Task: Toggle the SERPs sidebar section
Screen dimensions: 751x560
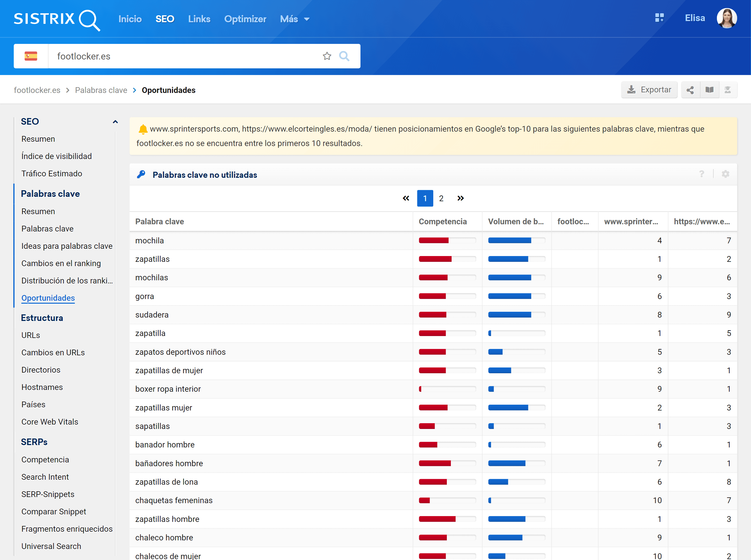Action: [34, 442]
